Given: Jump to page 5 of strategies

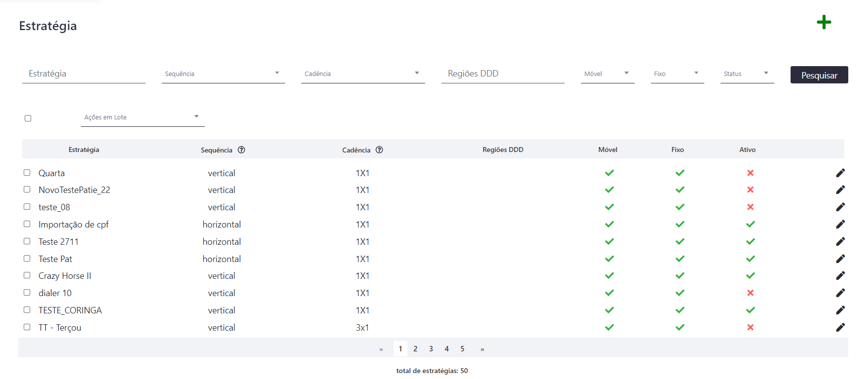Looking at the screenshot, I should pos(463,349).
